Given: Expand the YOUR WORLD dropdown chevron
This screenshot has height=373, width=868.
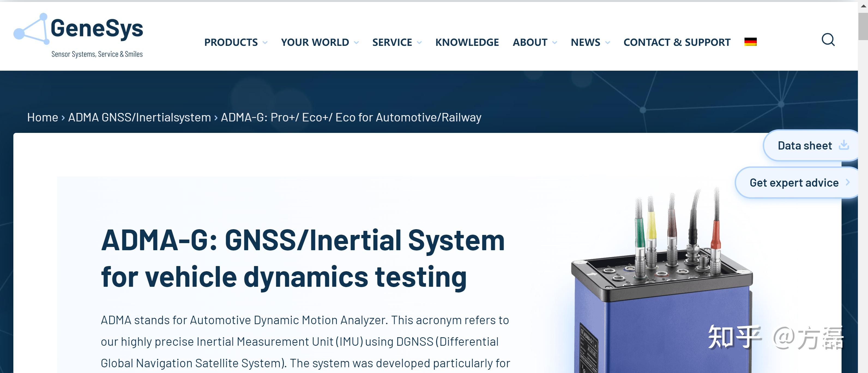Looking at the screenshot, I should click(357, 43).
